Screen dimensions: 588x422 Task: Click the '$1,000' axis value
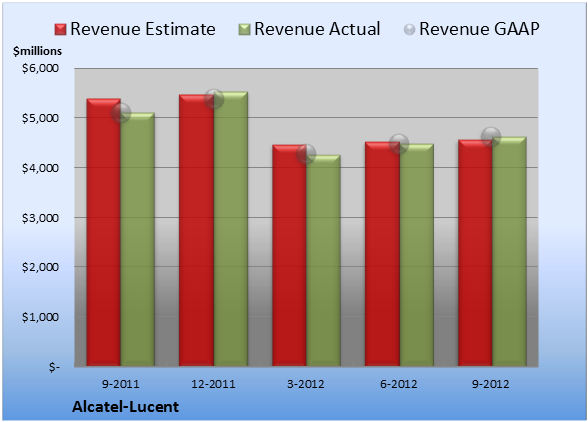click(x=40, y=317)
